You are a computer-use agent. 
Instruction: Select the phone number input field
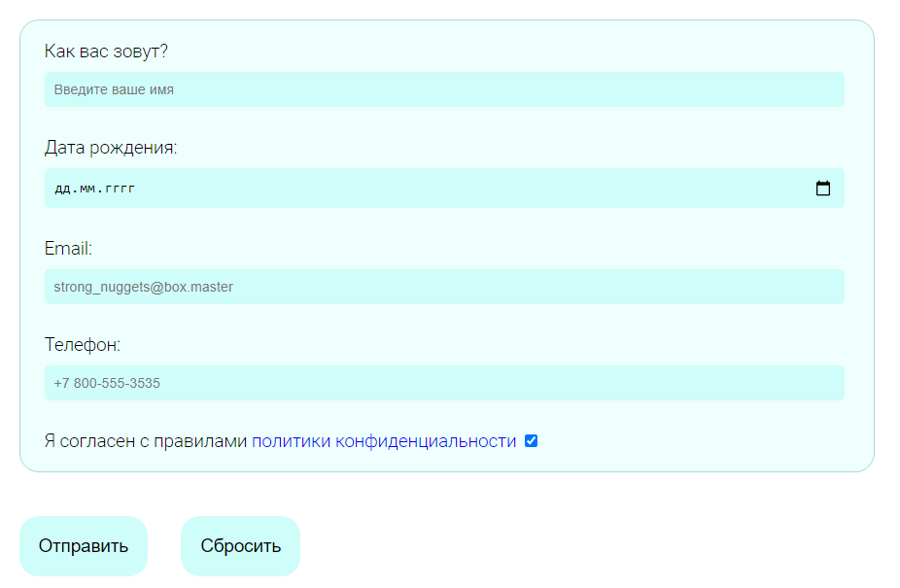coord(444,383)
